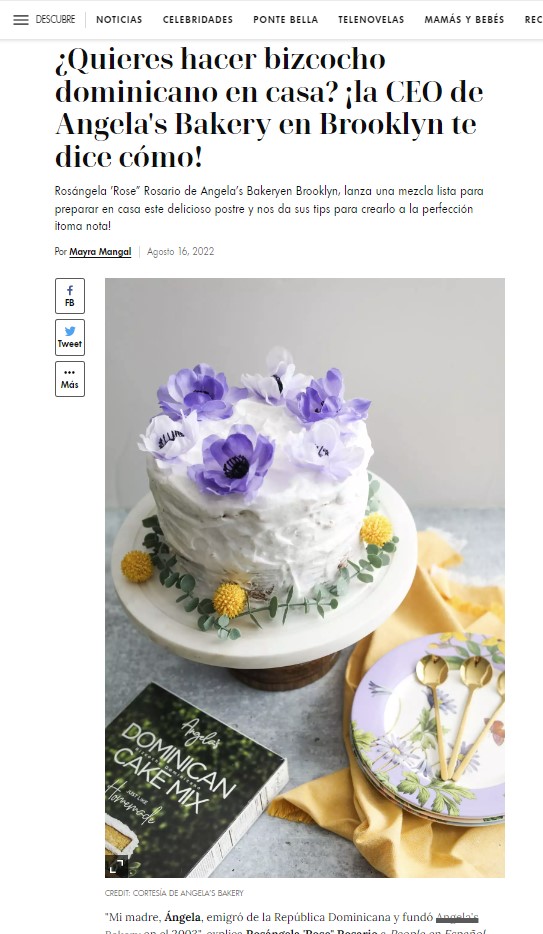This screenshot has width=543, height=934.
Task: Click the partially visible REC menu item
Action: click(533, 20)
